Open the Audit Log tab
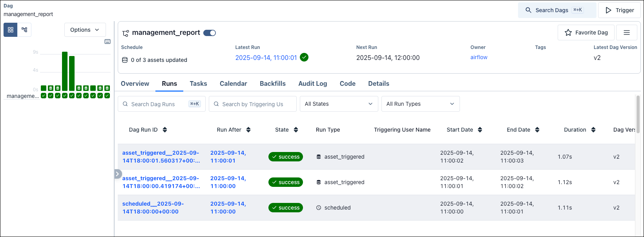Screen dimensions: 644x237 pos(312,83)
